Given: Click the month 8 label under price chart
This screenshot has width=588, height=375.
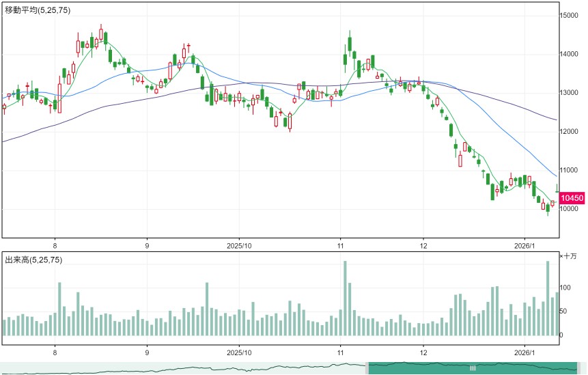Looking at the screenshot, I should [55, 246].
